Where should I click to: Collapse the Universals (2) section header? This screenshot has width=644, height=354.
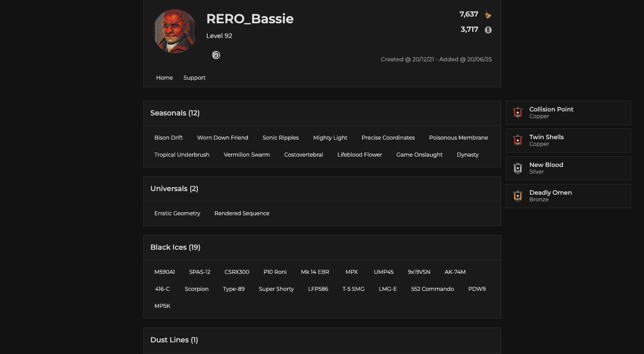pyautogui.click(x=174, y=188)
